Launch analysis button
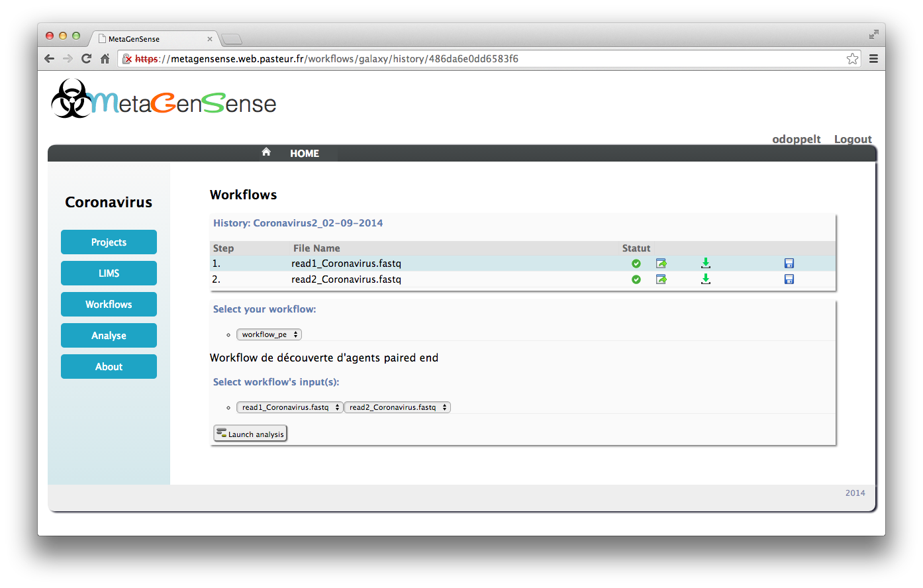This screenshot has width=923, height=588. click(x=250, y=434)
